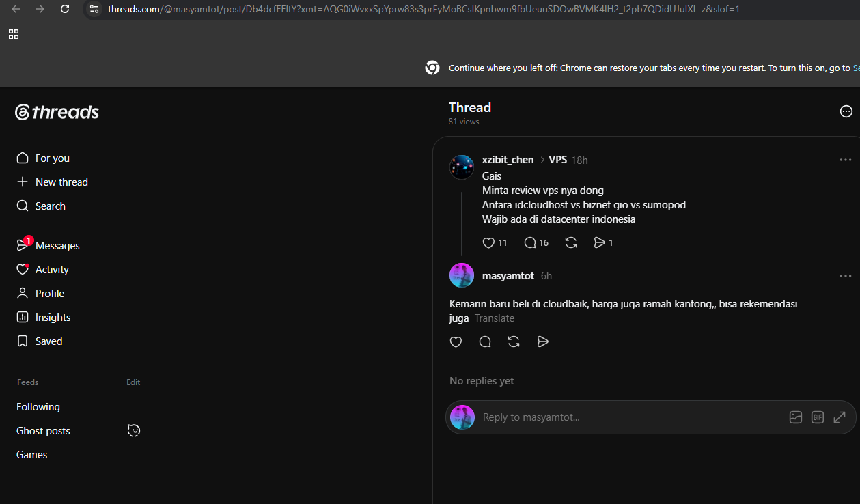Click the 18h timestamp on xzibit_chen's post

coord(579,160)
